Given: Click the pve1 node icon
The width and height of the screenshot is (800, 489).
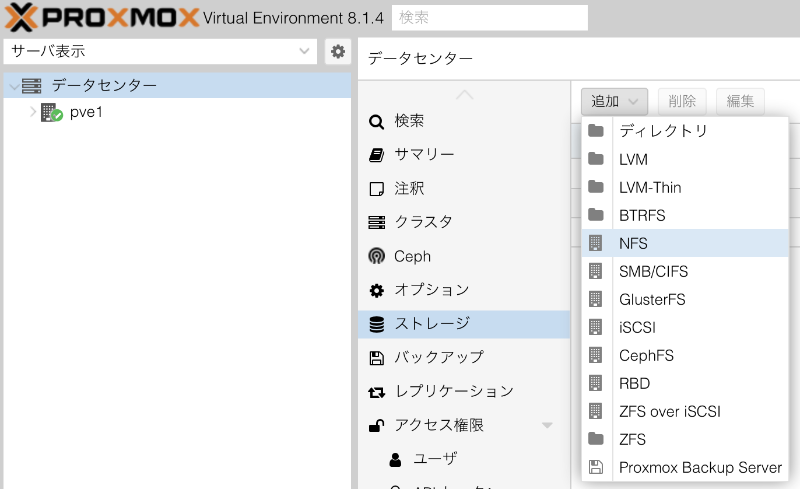Looking at the screenshot, I should [x=51, y=113].
